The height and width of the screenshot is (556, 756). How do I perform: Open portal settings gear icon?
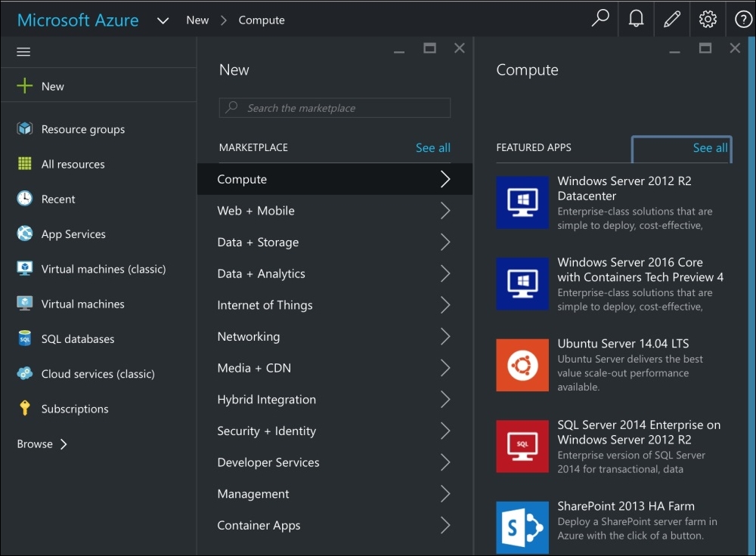tap(708, 20)
